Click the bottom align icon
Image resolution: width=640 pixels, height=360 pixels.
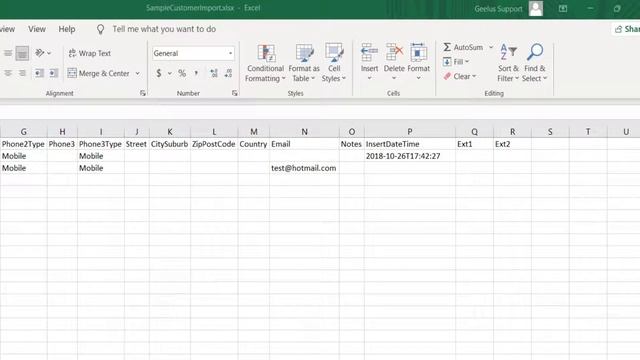22,53
